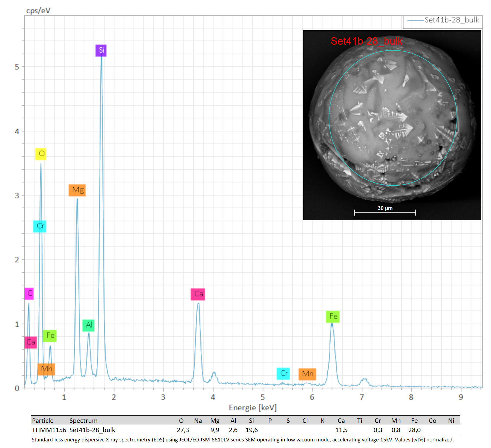Open the SEM particle image inset

coord(392,125)
